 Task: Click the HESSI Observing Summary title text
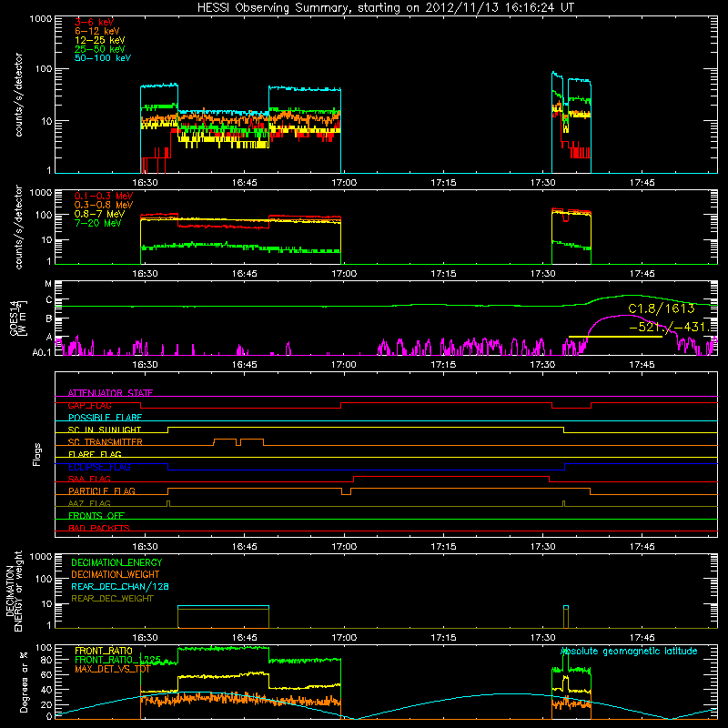386,8
